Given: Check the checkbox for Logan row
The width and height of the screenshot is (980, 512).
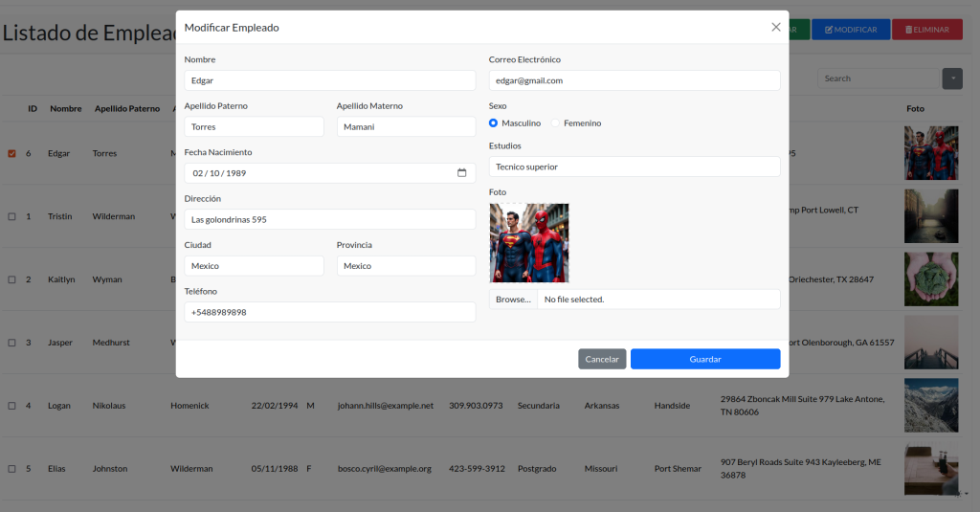Looking at the screenshot, I should click(x=11, y=406).
